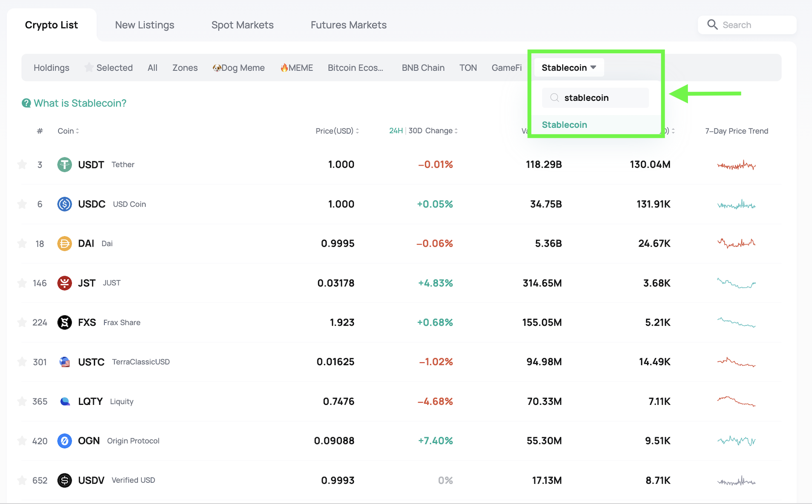Sort the table by Price(USD)
812x504 pixels.
337,131
